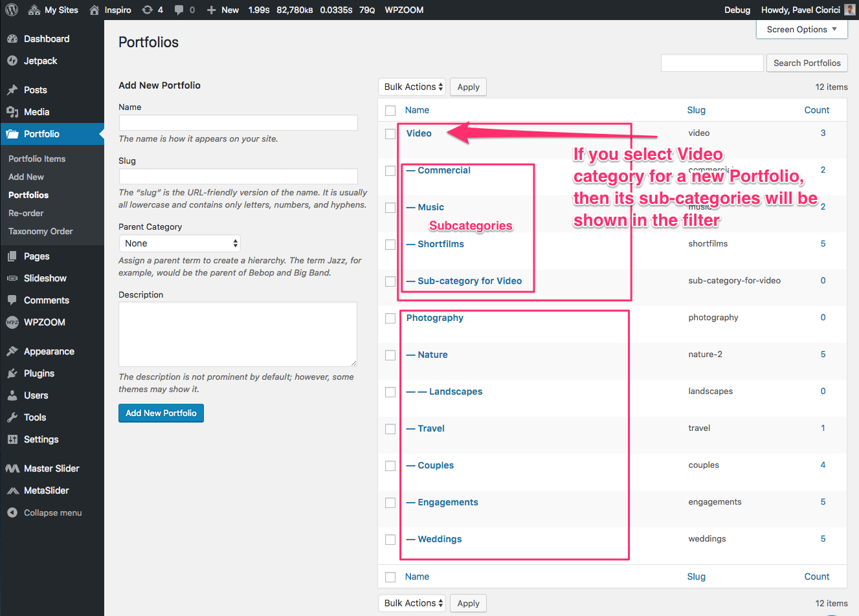Open the Master Slider sidebar icon
This screenshot has width=859, height=616.
[12, 468]
